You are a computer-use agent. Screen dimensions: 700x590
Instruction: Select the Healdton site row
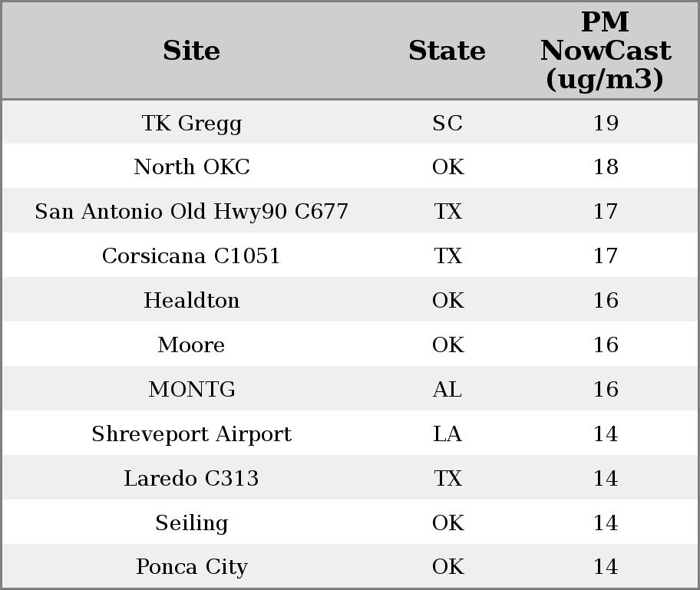(x=191, y=301)
